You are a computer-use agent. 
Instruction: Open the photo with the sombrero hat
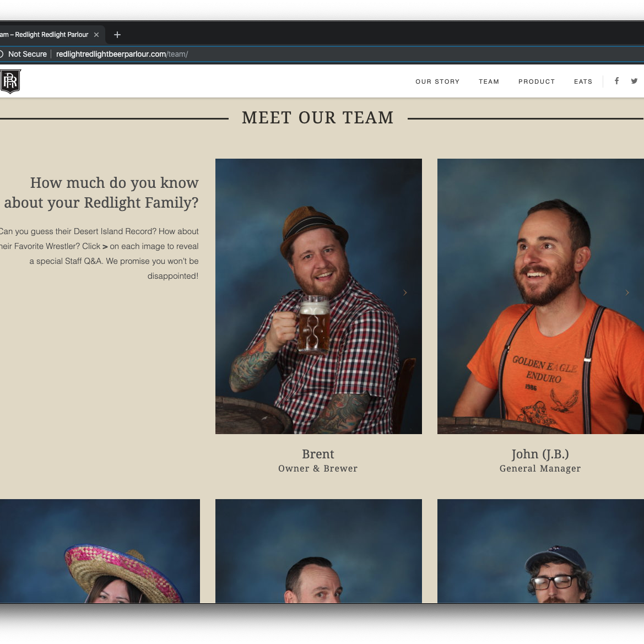click(x=100, y=551)
